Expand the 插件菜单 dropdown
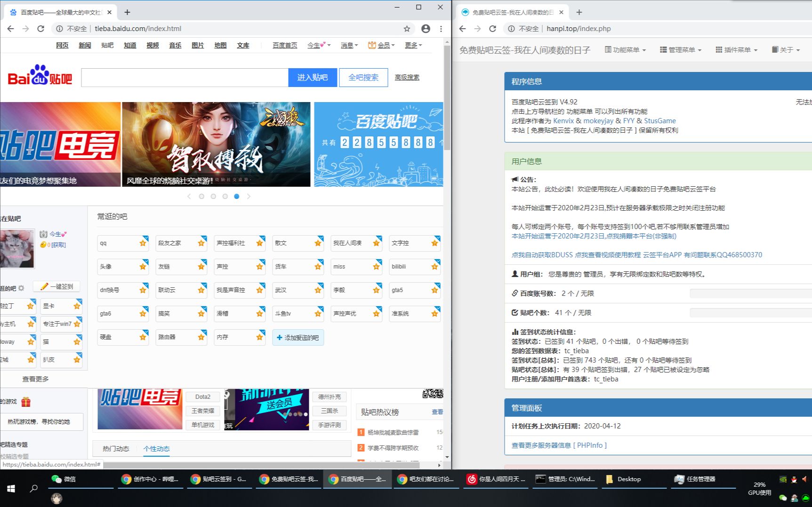 pos(736,50)
